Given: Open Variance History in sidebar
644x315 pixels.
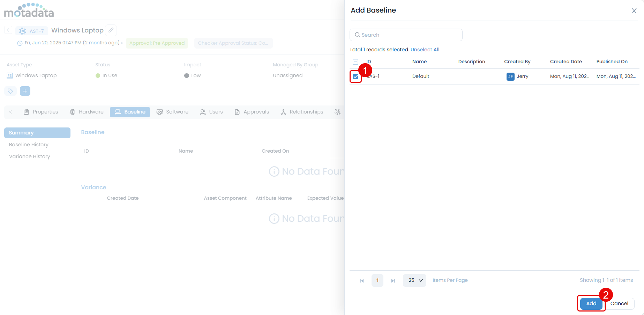Looking at the screenshot, I should point(29,156).
